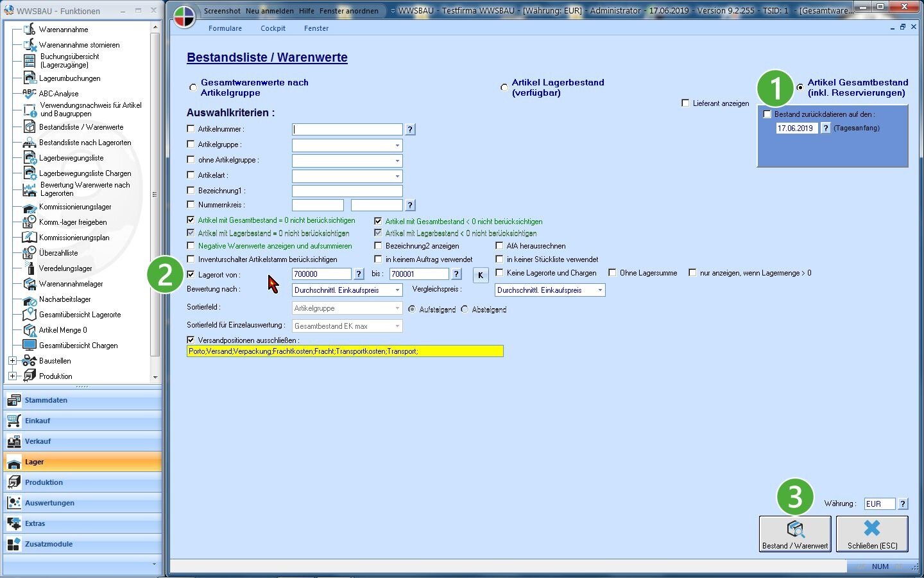The height and width of the screenshot is (578, 924).
Task: Click the Warenannahme stornieren icon
Action: click(x=30, y=45)
